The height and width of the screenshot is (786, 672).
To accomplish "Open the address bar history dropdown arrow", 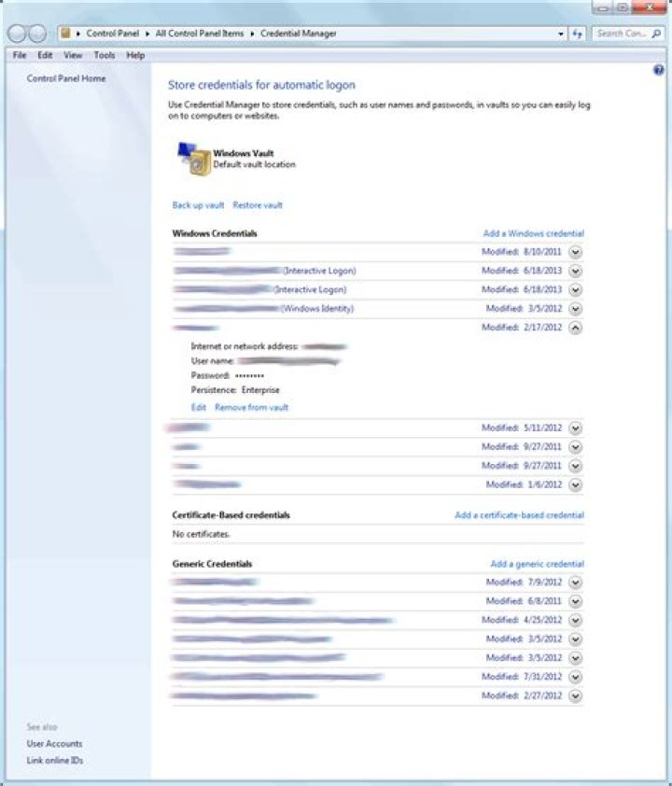I will point(560,34).
